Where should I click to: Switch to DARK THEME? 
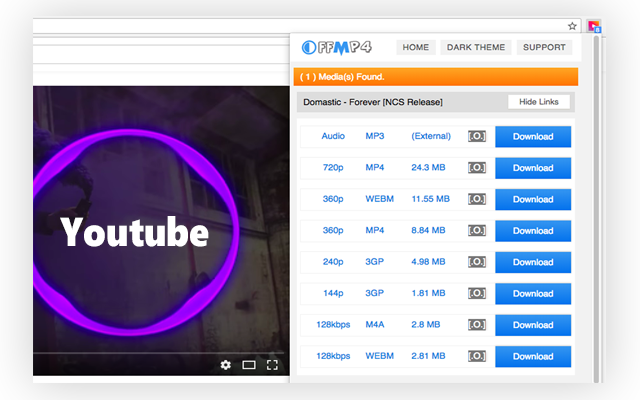(476, 47)
